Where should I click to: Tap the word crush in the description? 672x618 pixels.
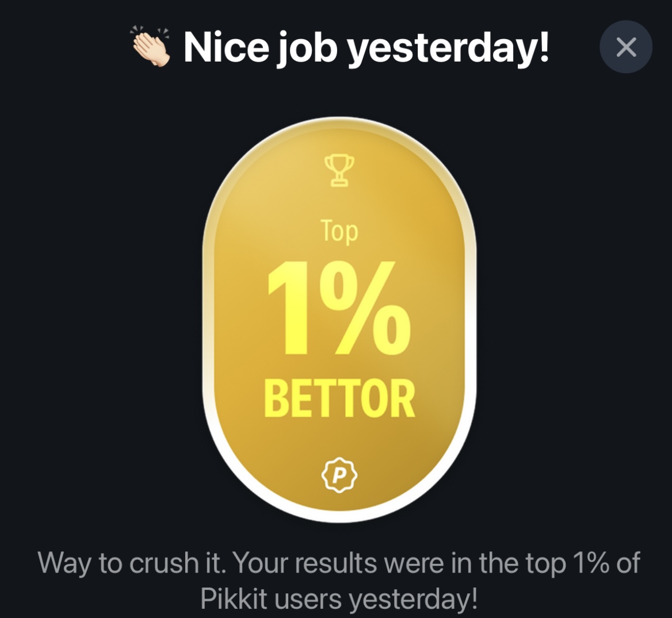(161, 563)
